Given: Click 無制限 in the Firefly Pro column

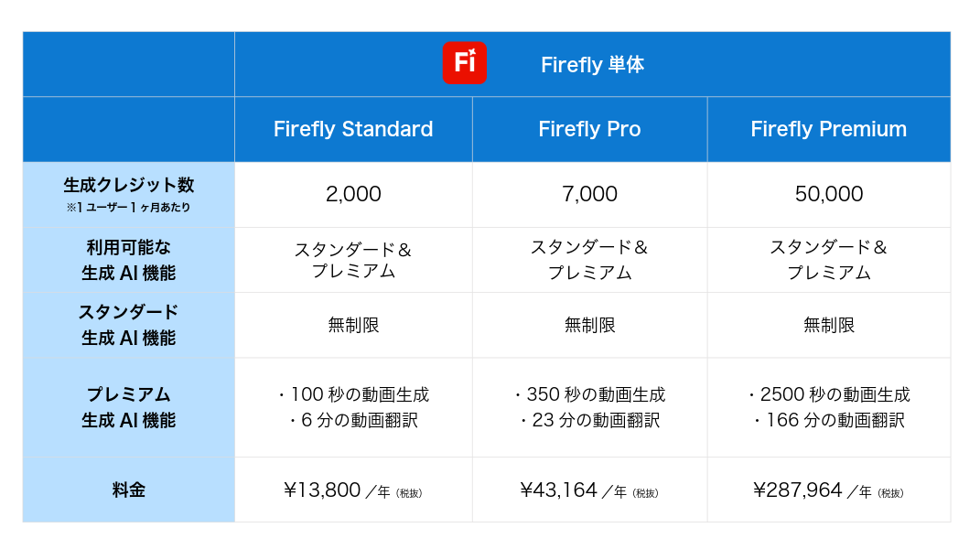Looking at the screenshot, I should click(x=589, y=325).
